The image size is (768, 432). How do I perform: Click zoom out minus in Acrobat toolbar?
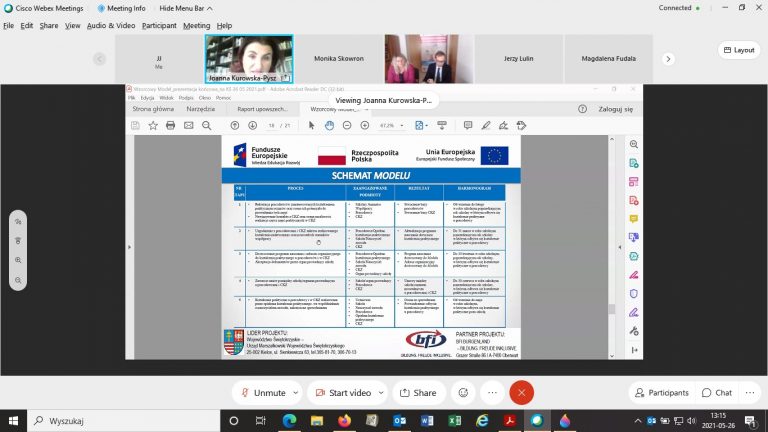(347, 126)
